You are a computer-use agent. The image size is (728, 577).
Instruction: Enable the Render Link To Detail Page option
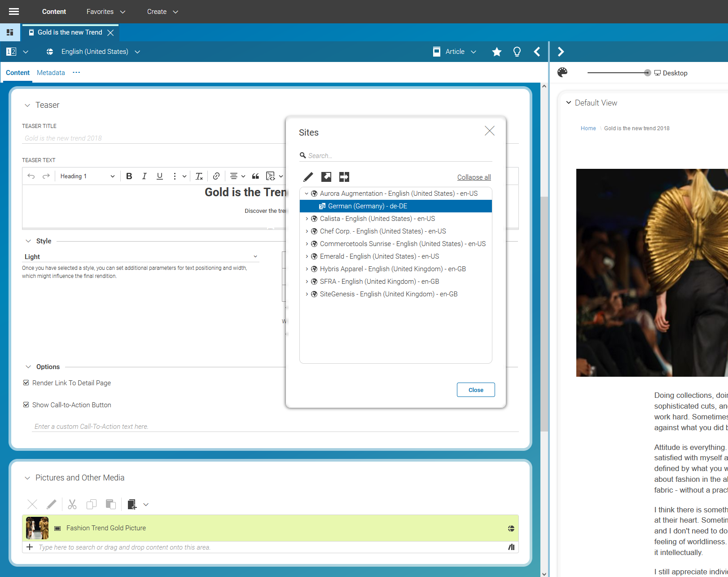pos(26,382)
